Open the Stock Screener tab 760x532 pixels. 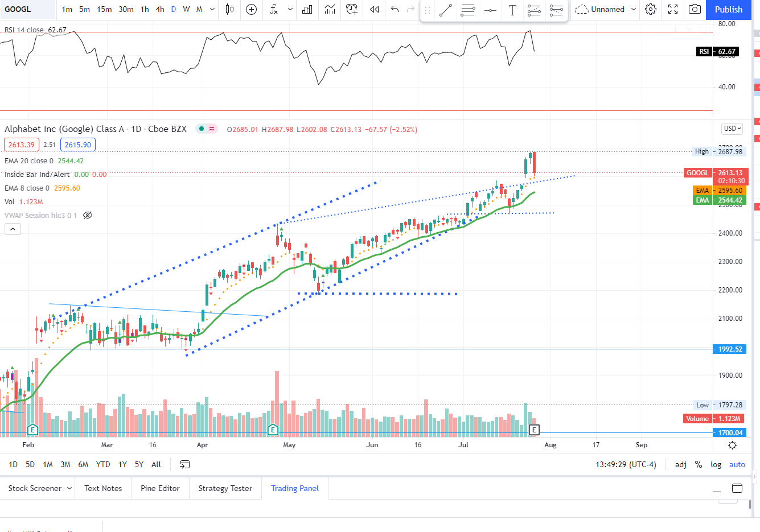point(35,488)
